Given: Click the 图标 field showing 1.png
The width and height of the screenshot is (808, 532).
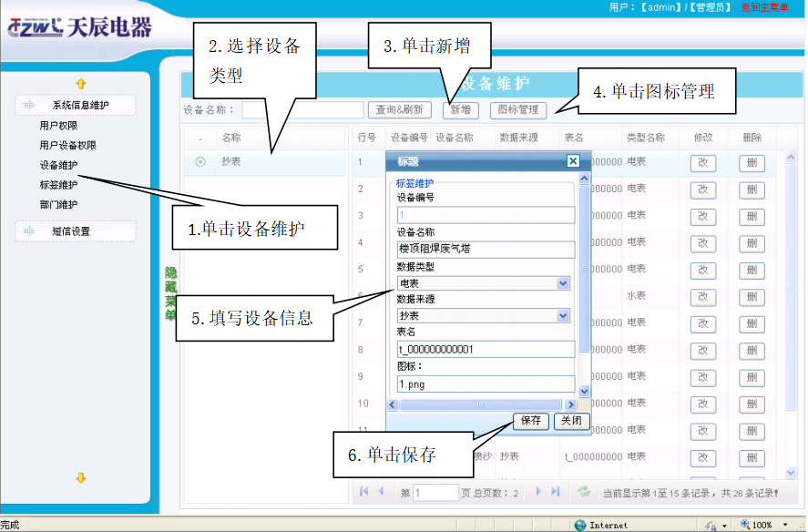Looking at the screenshot, I should click(486, 384).
